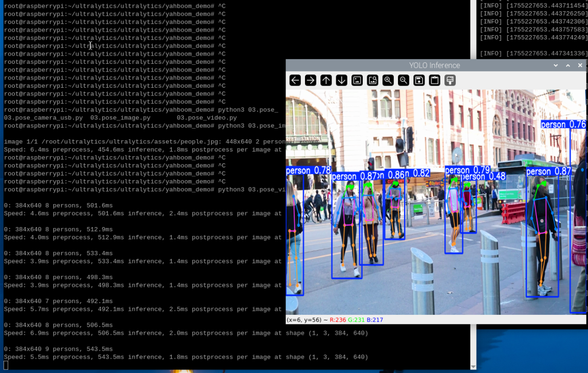Click "03.pose_video.py" in the terminal listing
Screen dimensions: 588x373
coord(206,118)
